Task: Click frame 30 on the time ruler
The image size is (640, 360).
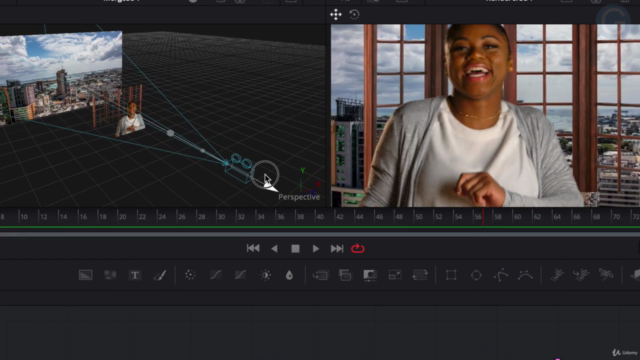Action: (x=221, y=217)
